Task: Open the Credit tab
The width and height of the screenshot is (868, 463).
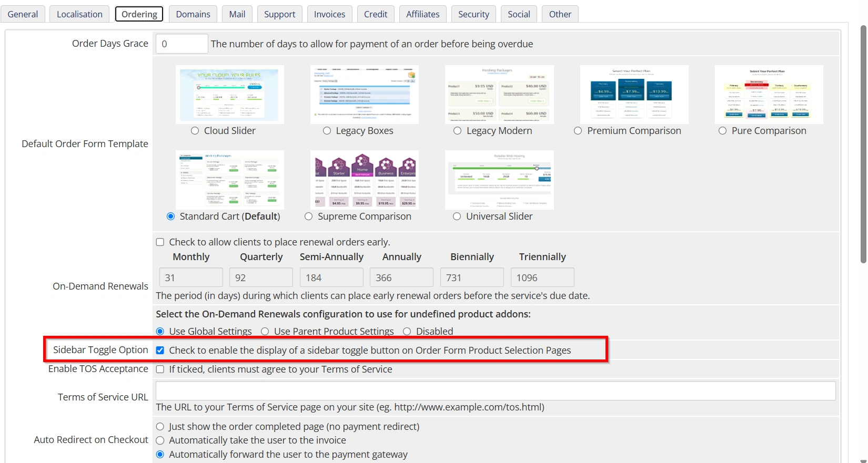Action: pyautogui.click(x=376, y=14)
